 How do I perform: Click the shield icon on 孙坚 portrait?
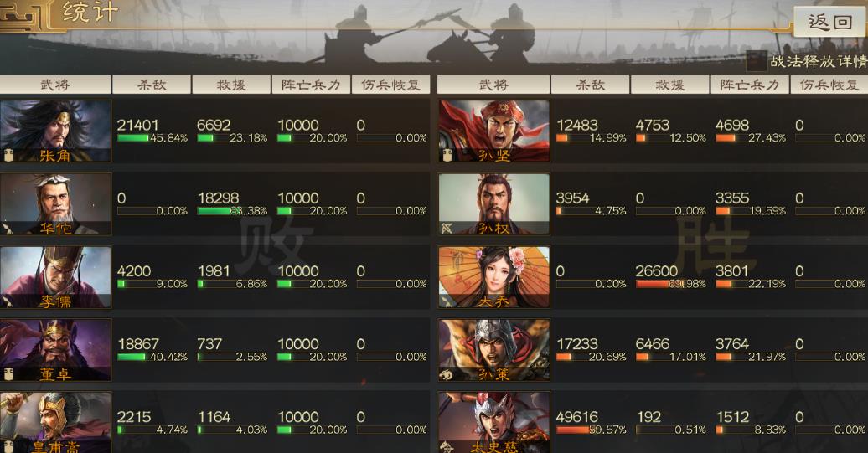tap(447, 155)
